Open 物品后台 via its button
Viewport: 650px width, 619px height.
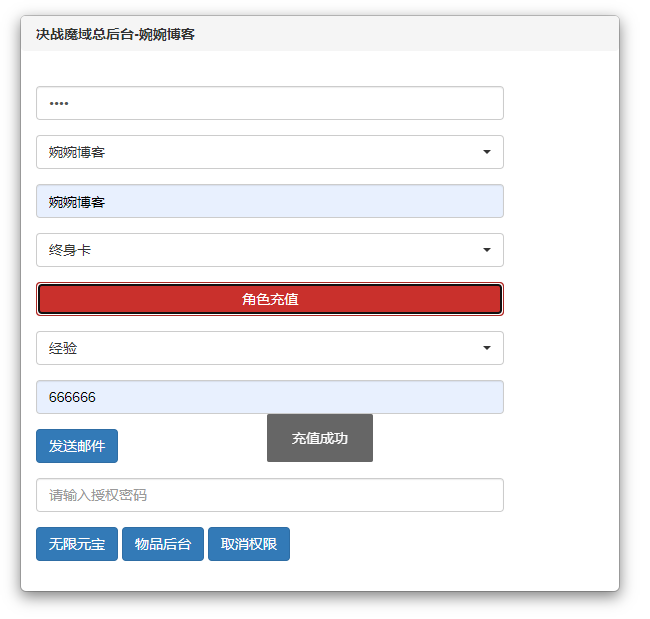click(163, 544)
